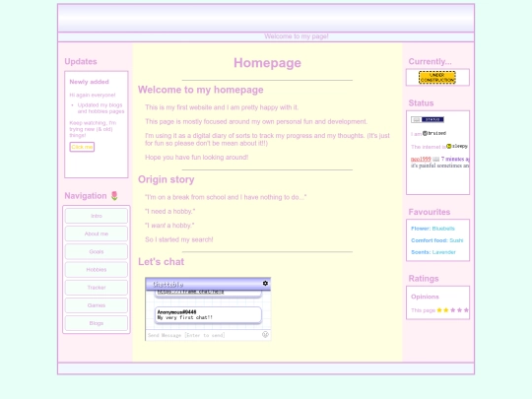Go to About me page
532x399 pixels.
pyautogui.click(x=97, y=233)
